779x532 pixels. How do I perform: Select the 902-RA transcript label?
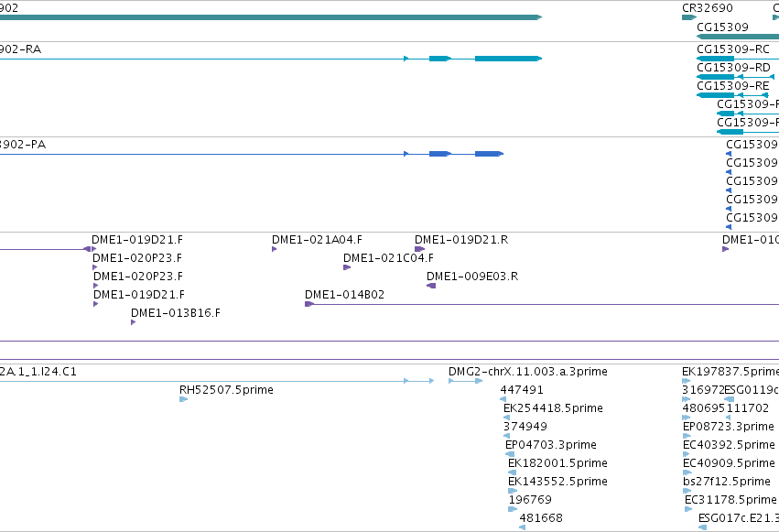click(x=20, y=49)
